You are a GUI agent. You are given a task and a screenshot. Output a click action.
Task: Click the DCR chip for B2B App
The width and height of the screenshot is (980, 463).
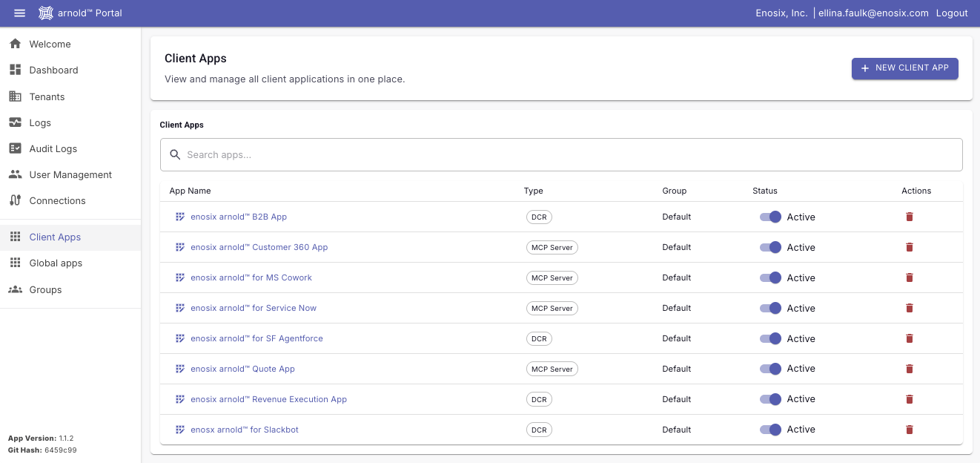pos(539,217)
